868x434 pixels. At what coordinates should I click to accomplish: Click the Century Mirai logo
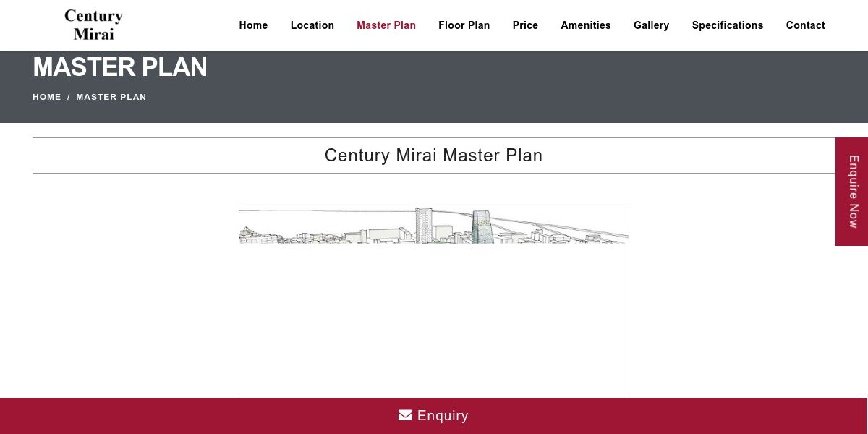click(x=93, y=25)
